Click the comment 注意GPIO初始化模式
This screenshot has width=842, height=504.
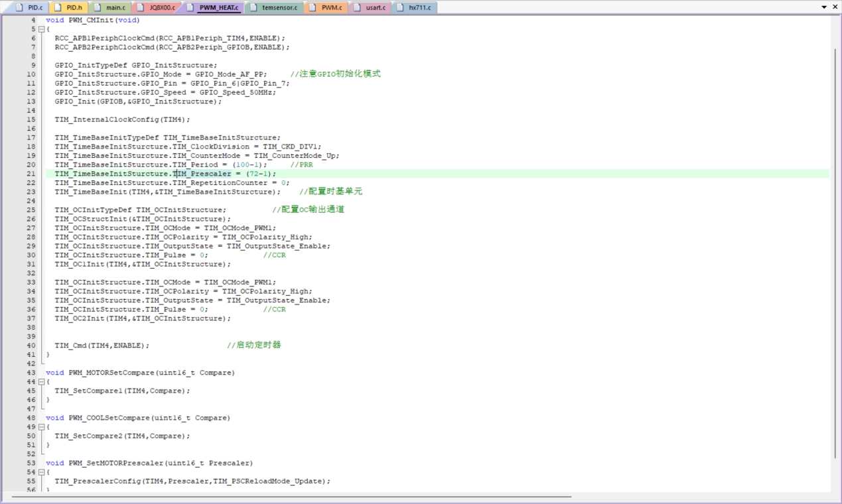coord(335,74)
